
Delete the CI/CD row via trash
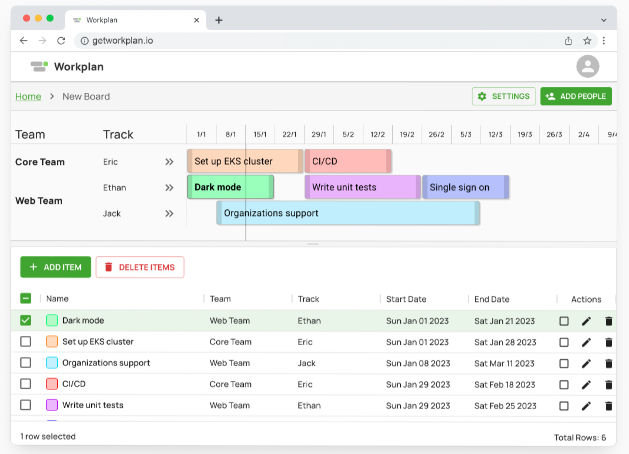click(x=609, y=385)
